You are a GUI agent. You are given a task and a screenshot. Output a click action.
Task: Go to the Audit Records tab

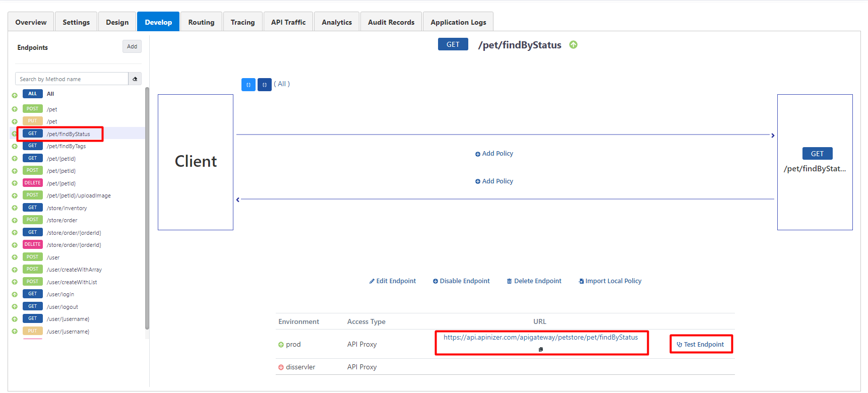point(391,22)
